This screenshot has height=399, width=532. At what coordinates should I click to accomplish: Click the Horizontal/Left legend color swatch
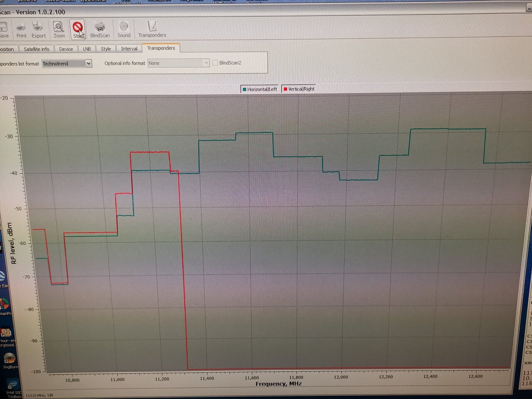click(244, 89)
